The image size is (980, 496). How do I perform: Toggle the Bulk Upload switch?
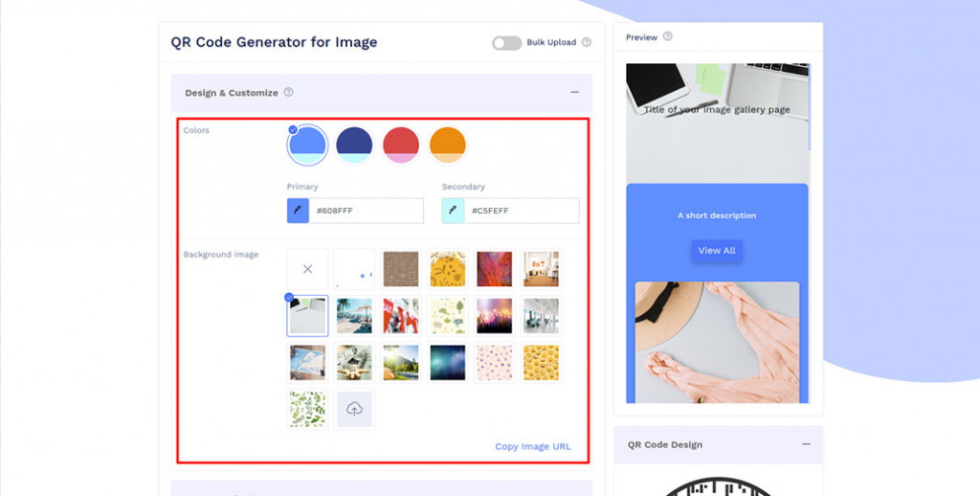pos(506,43)
